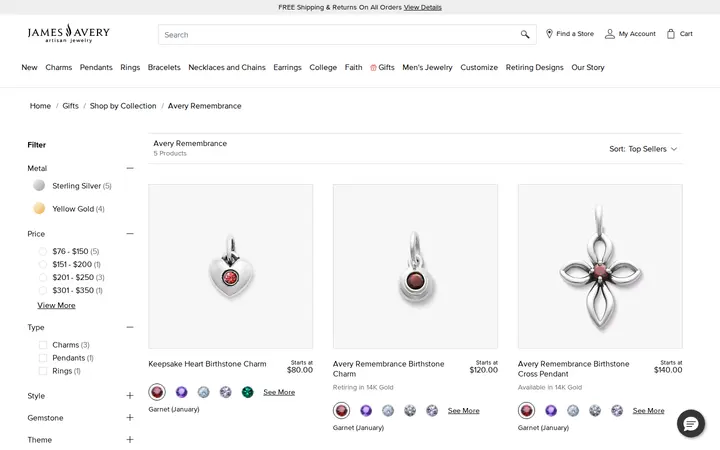Image resolution: width=720 pixels, height=450 pixels.
Task: Choose fourth stone on Birthstone Cross Pendant
Action: click(x=595, y=411)
